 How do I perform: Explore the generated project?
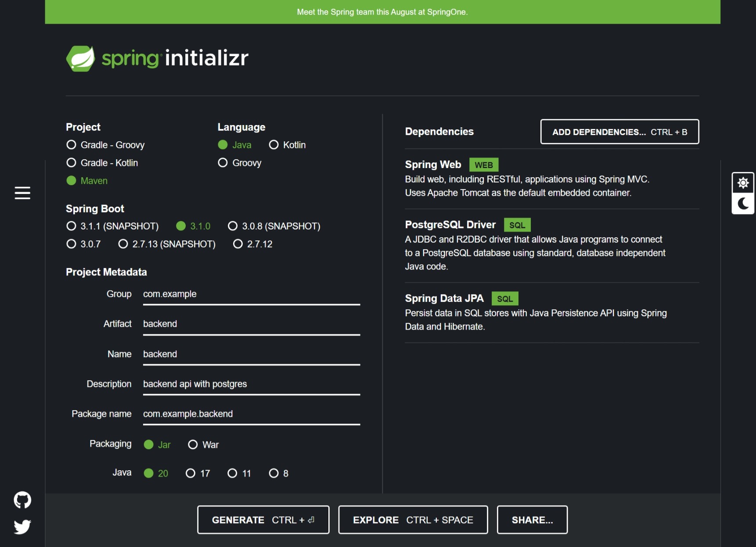pyautogui.click(x=413, y=520)
